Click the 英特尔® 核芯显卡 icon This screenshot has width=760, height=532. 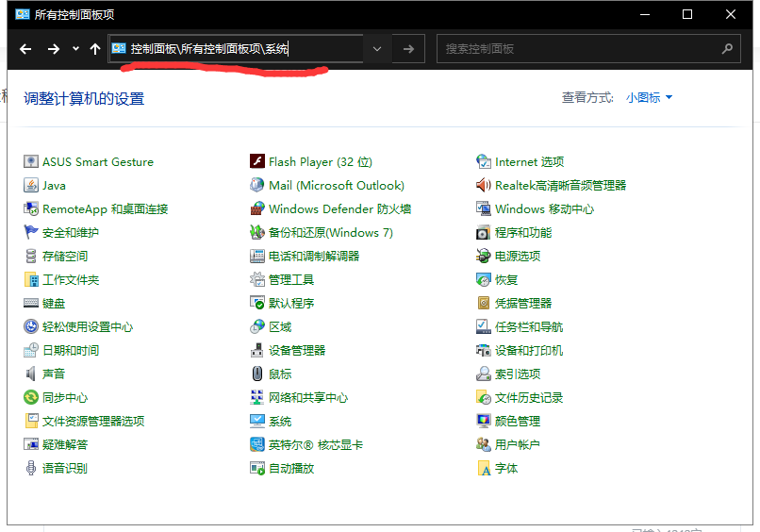pos(257,444)
